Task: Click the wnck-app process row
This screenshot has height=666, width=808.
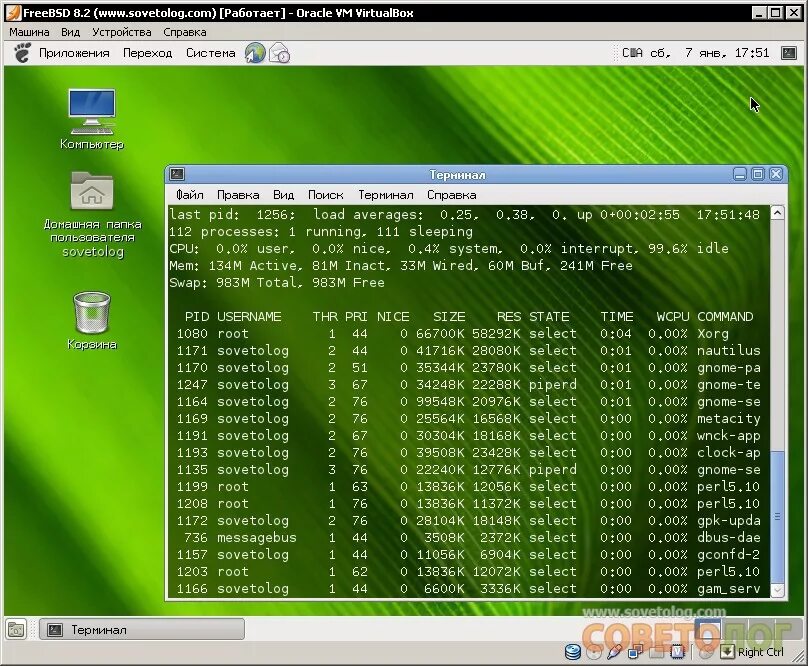Action: point(468,436)
